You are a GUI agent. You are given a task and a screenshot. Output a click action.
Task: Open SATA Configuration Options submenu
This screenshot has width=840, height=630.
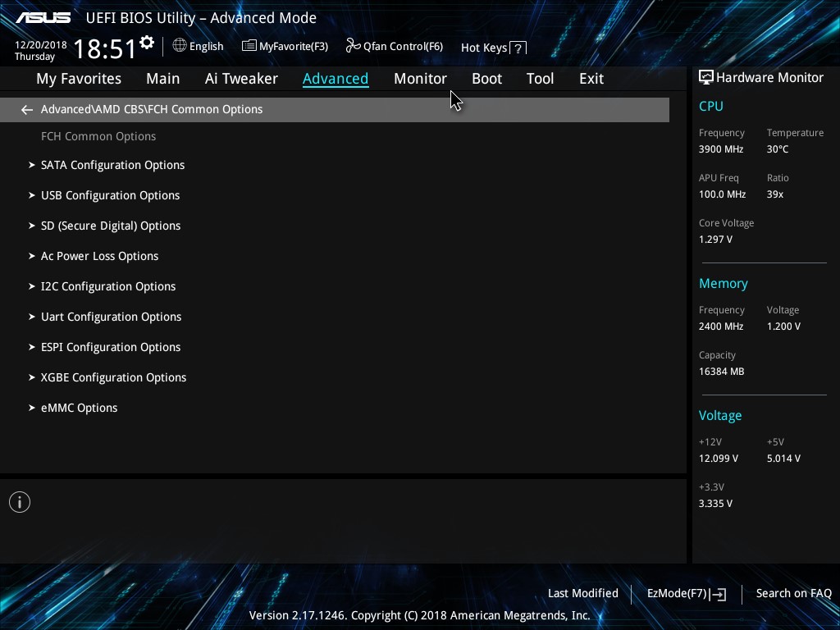[x=113, y=165]
